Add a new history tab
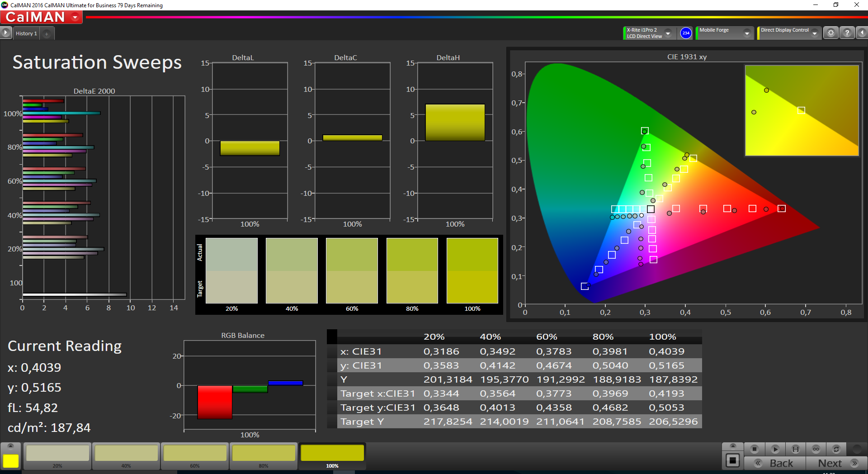The width and height of the screenshot is (868, 474). (x=47, y=34)
